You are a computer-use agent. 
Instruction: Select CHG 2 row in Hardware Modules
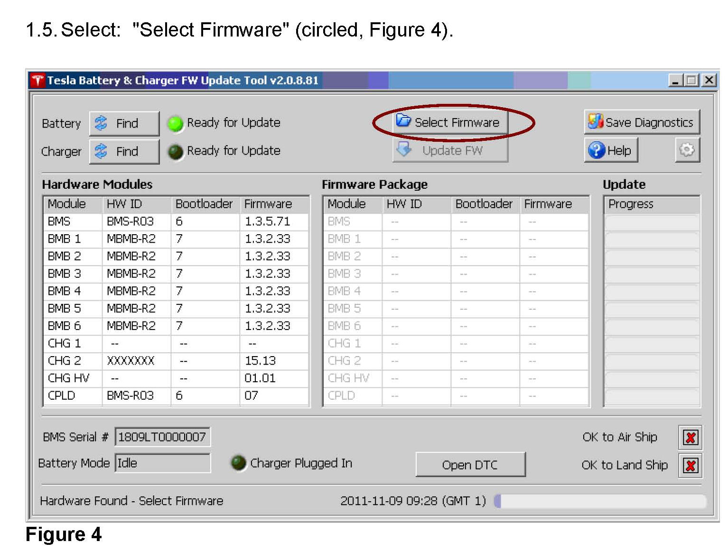pyautogui.click(x=176, y=361)
